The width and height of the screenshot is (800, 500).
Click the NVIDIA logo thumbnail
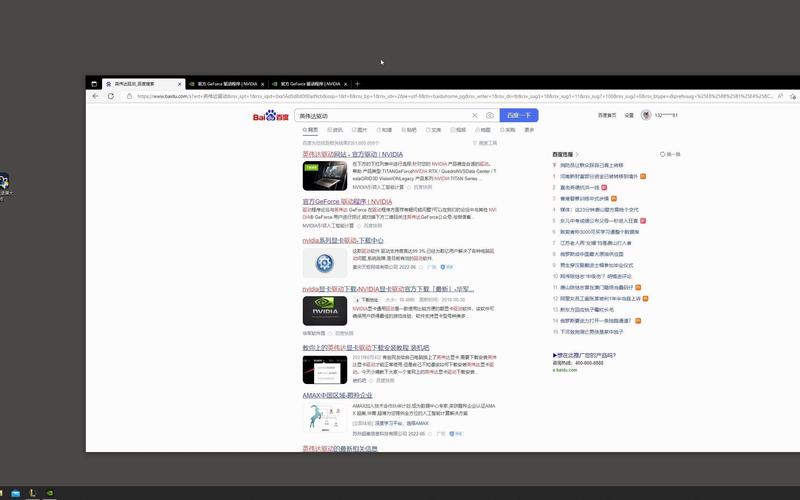[324, 311]
